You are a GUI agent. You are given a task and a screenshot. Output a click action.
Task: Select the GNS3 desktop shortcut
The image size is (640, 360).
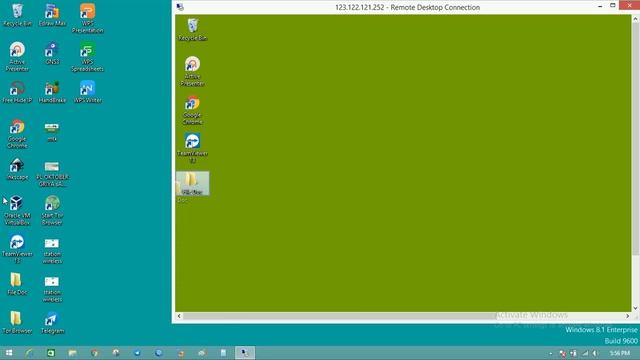coord(52,53)
